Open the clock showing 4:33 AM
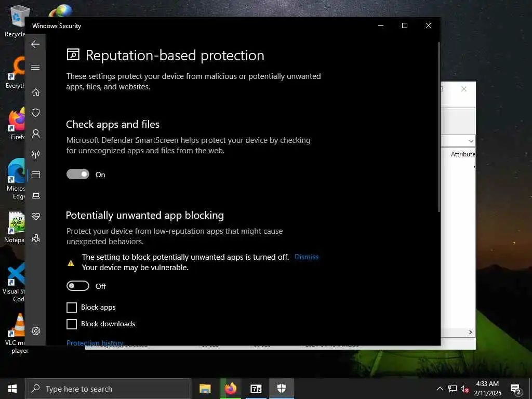The width and height of the screenshot is (532, 399). click(x=487, y=389)
